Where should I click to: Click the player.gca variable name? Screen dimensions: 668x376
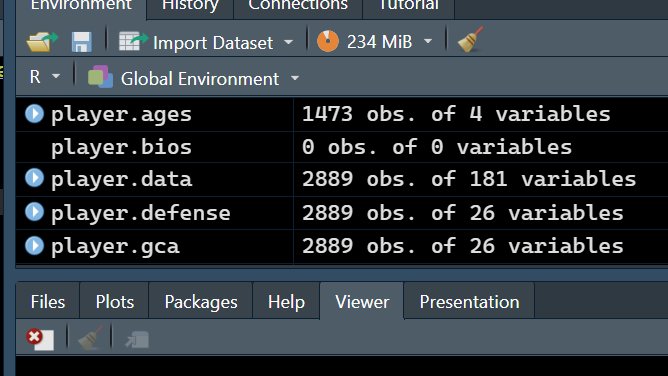click(x=115, y=247)
